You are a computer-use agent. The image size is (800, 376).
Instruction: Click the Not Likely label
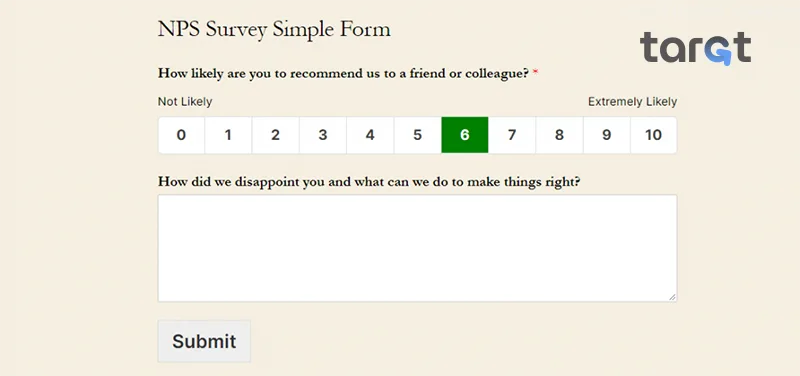click(x=185, y=102)
